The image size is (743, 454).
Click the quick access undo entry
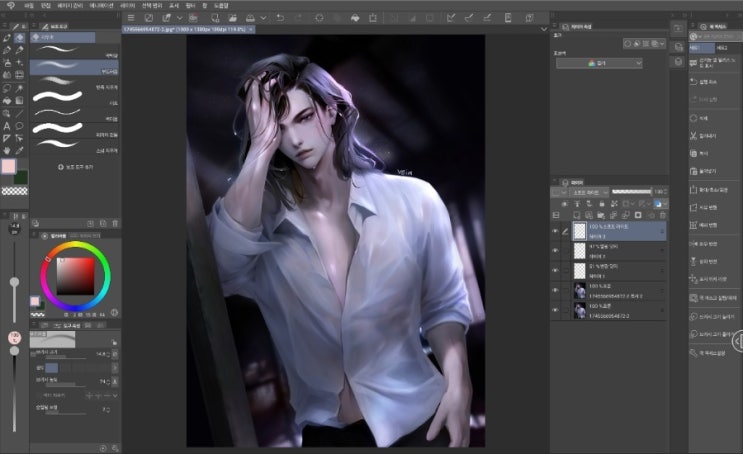pos(704,82)
